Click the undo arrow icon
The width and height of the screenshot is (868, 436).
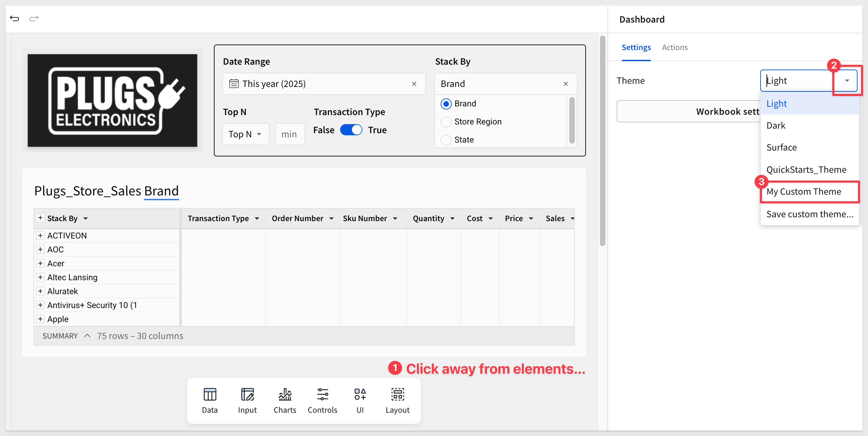pyautogui.click(x=15, y=18)
